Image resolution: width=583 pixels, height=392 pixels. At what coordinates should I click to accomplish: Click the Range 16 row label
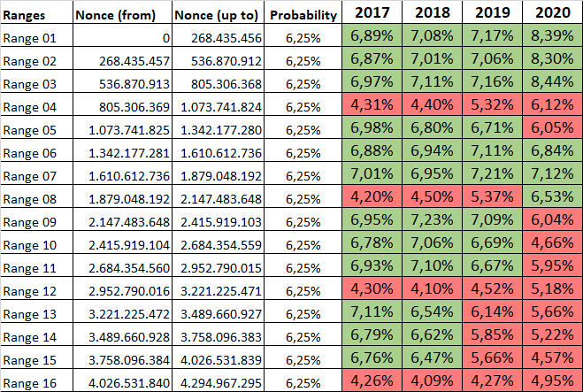coord(27,381)
